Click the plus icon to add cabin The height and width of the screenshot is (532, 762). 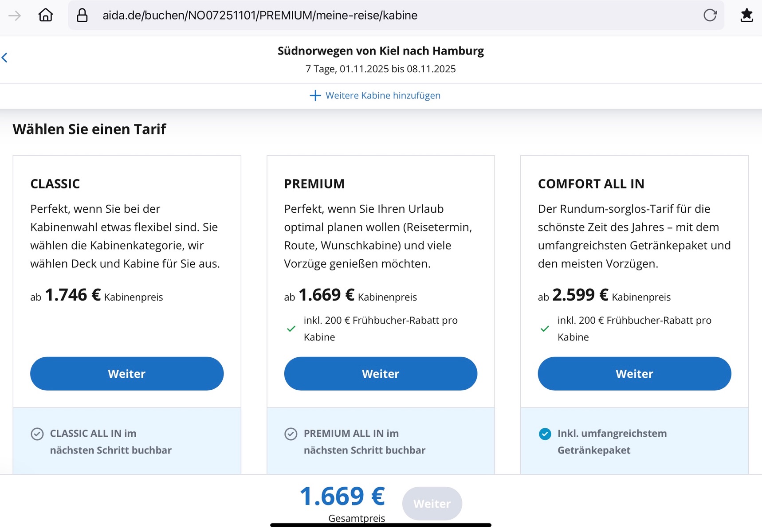click(315, 96)
